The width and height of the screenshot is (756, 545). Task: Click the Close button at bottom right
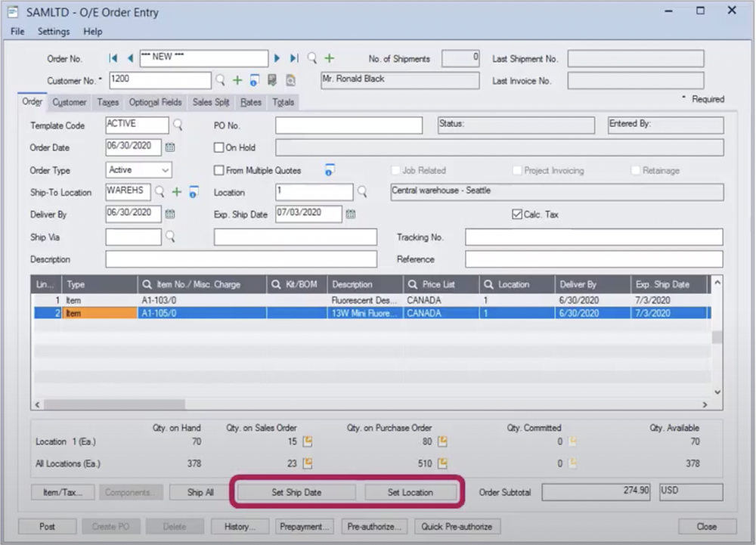click(707, 527)
